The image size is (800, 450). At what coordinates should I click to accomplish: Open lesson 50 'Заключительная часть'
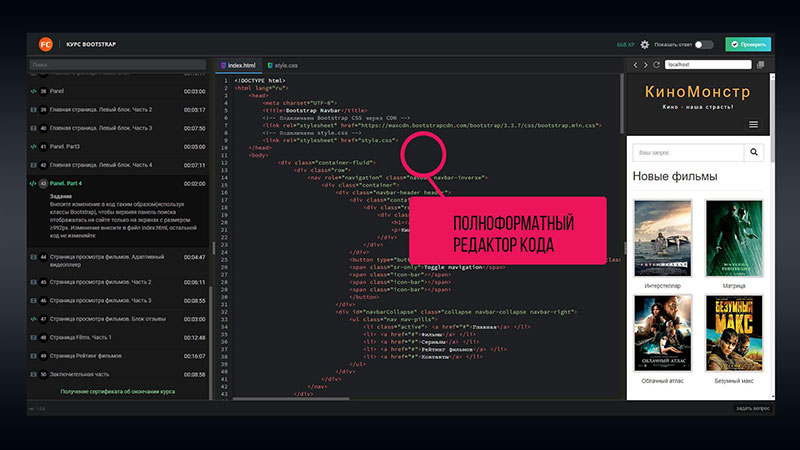click(100, 374)
